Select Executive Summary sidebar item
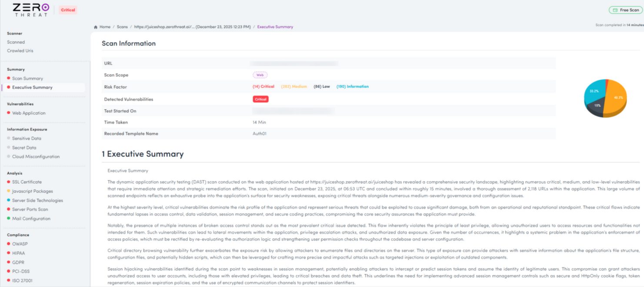The image size is (644, 287). coord(32,87)
